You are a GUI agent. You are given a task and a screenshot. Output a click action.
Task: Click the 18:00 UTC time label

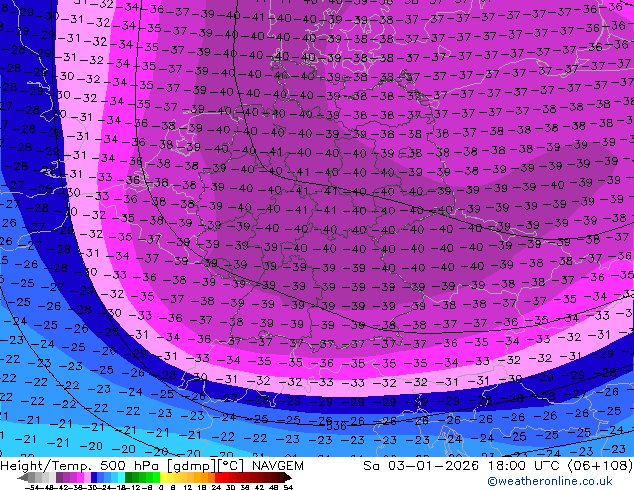525,466
